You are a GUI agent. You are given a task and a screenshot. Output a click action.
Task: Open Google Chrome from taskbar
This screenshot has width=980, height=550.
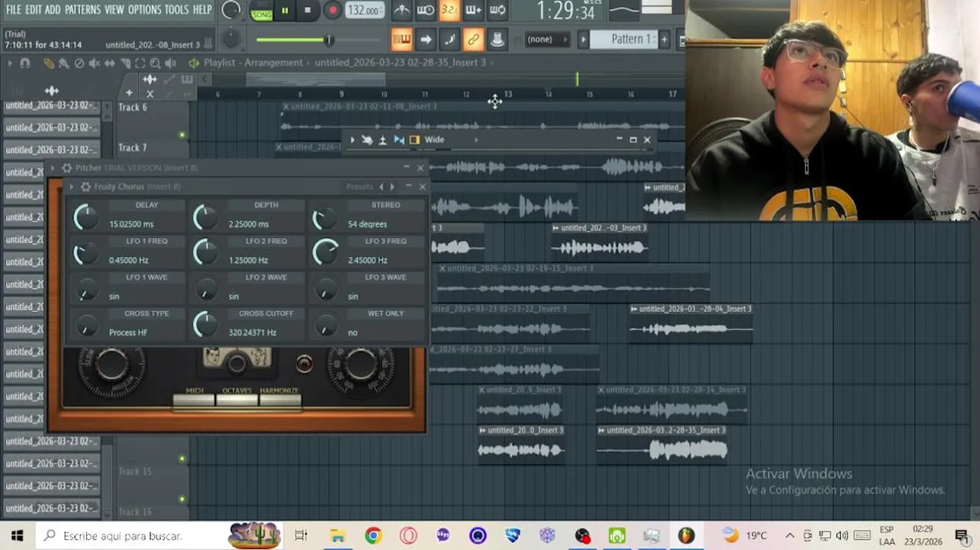point(373,535)
